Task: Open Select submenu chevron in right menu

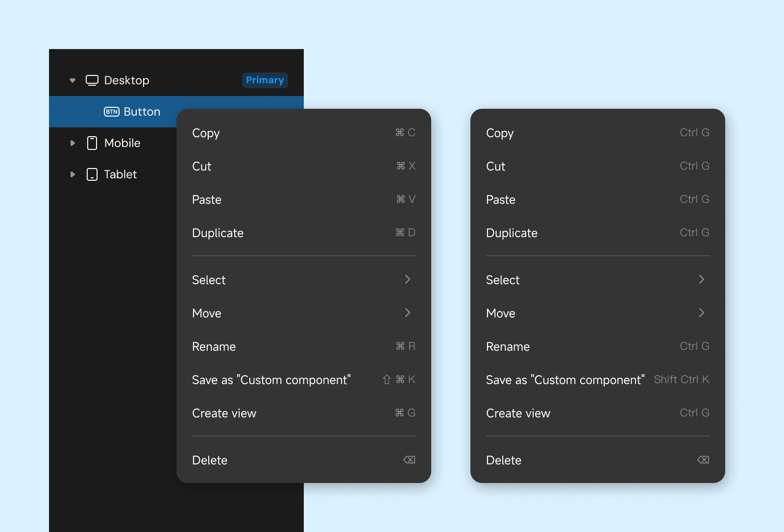Action: pos(702,279)
